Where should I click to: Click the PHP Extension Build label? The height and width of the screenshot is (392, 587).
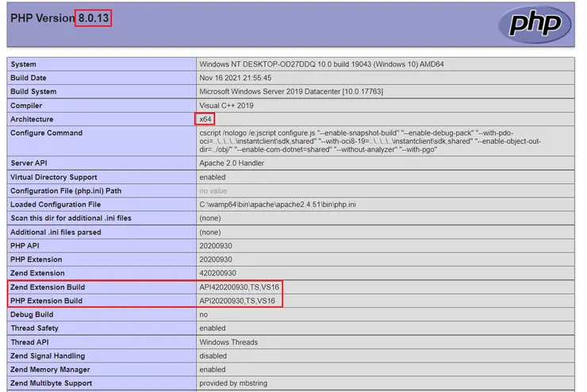[x=47, y=301]
